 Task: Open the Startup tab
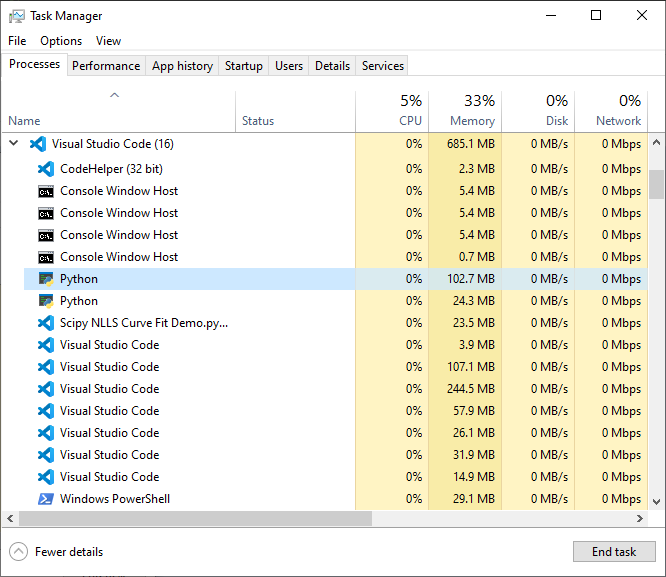click(x=243, y=66)
